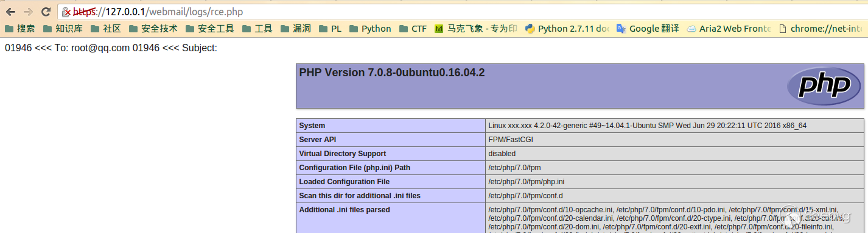
Task: Select the /etc/php/7.0/fpm/conf.d value
Action: [675, 196]
